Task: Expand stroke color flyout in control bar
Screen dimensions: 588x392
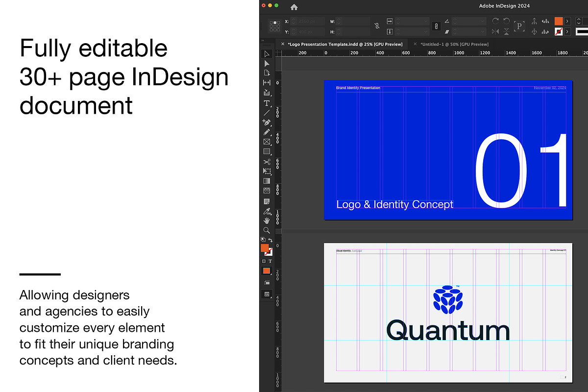Action: tap(567, 32)
